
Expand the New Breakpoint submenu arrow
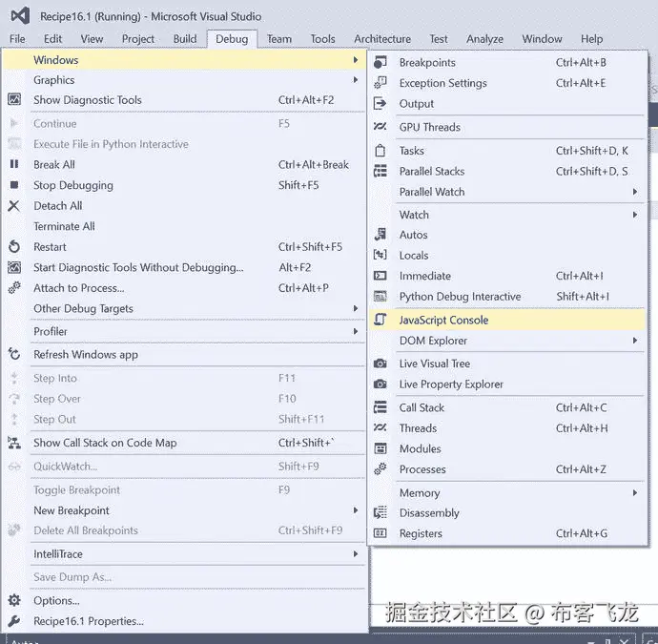[356, 510]
